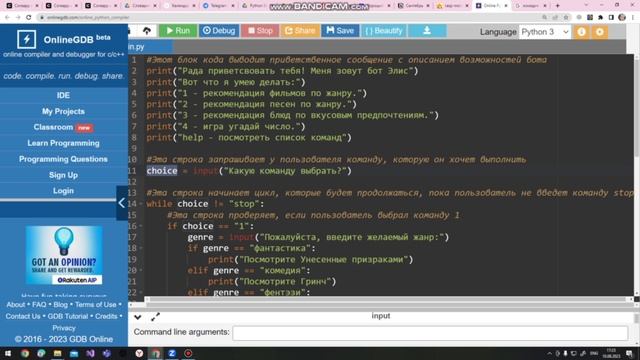Open the Share code option
This screenshot has height=360, width=640.
[300, 31]
